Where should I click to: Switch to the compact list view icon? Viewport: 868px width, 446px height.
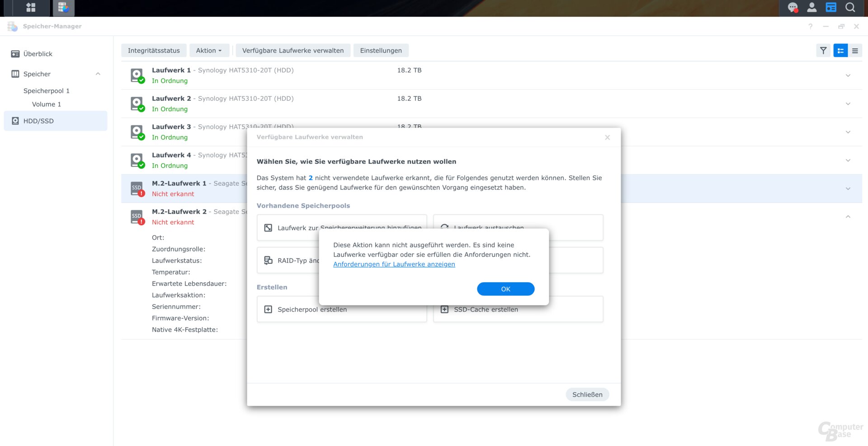855,51
